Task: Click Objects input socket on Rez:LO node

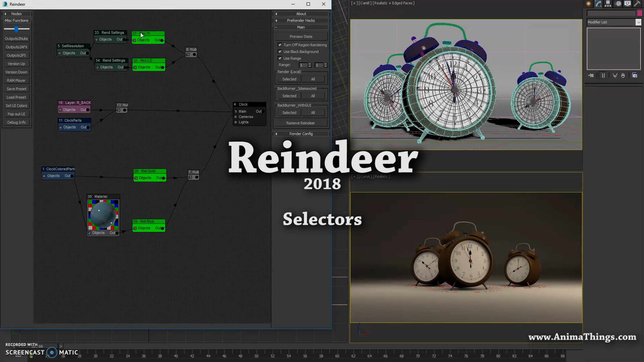Action: 135,67
